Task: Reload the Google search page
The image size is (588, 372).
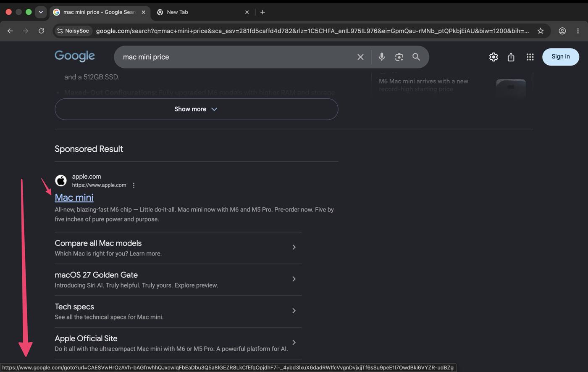Action: (x=41, y=31)
